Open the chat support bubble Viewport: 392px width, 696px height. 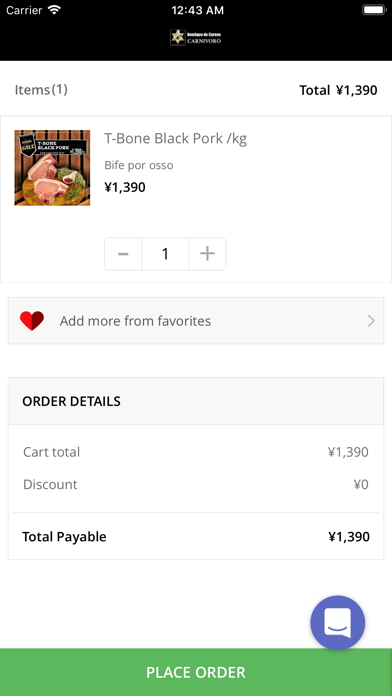(337, 623)
